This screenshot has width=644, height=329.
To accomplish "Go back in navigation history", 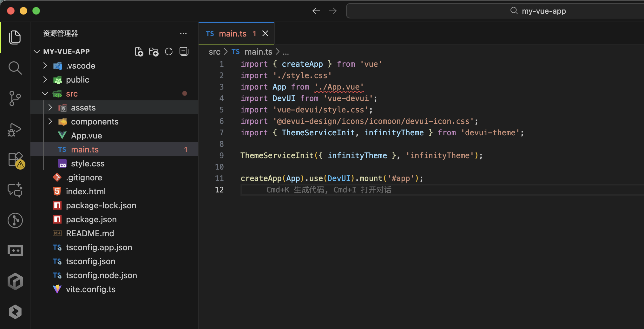I will [x=316, y=11].
